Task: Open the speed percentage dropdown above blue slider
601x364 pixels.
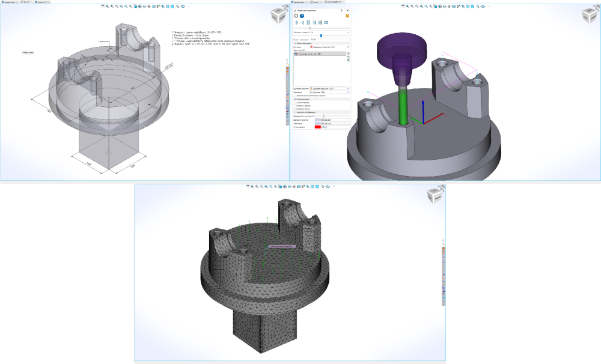Action: click(x=349, y=32)
